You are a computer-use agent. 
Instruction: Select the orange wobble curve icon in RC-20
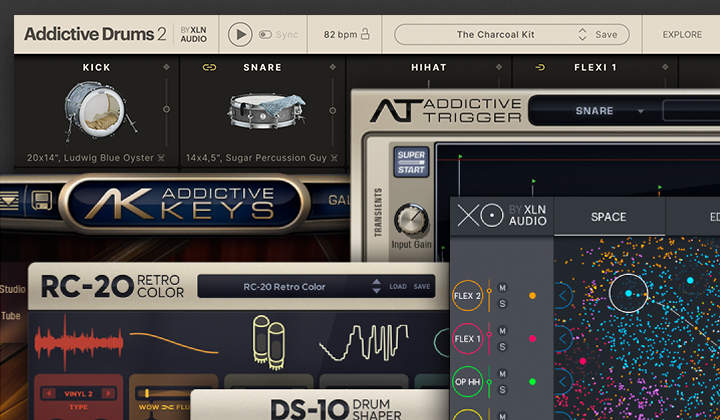point(174,342)
